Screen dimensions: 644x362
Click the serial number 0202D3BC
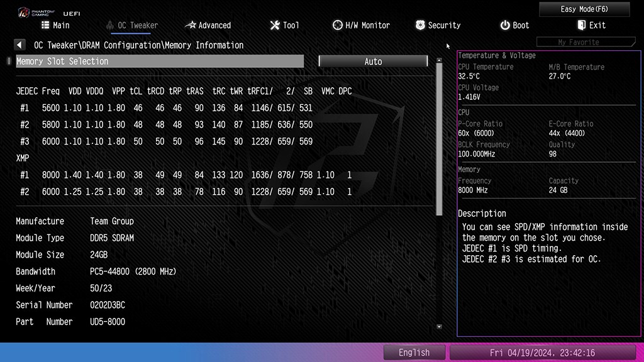(x=107, y=305)
